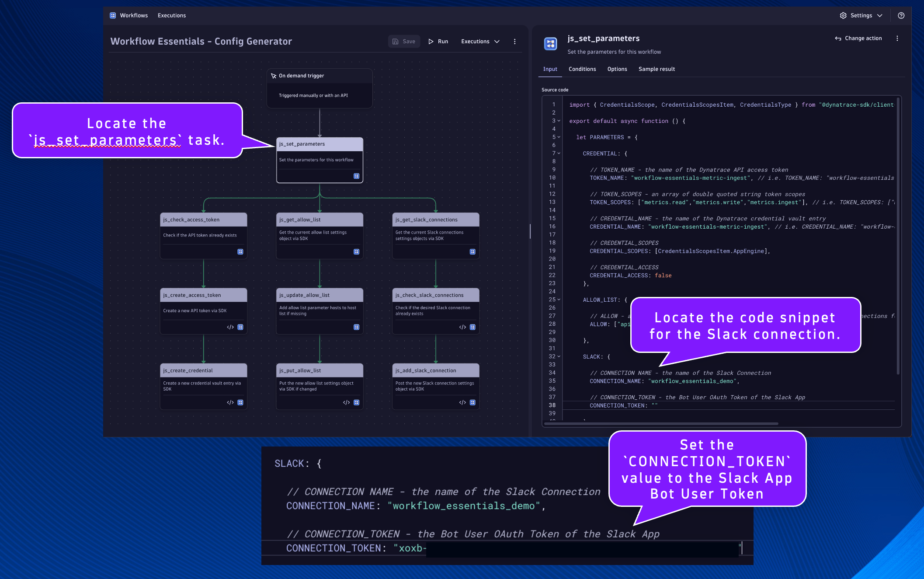Select the js_update_allow_list task node
The image size is (924, 579).
[320, 311]
